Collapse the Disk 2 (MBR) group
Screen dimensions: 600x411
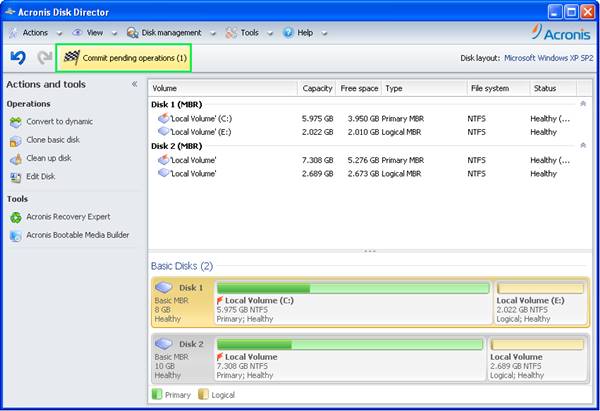point(583,145)
